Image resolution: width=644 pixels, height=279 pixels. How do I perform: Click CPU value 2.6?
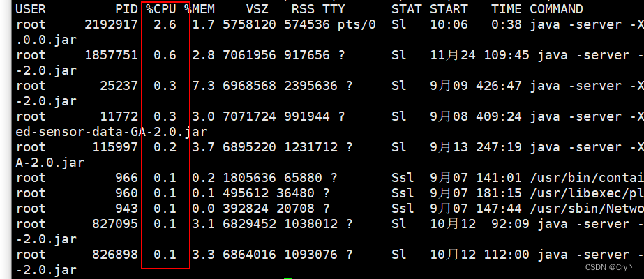165,24
